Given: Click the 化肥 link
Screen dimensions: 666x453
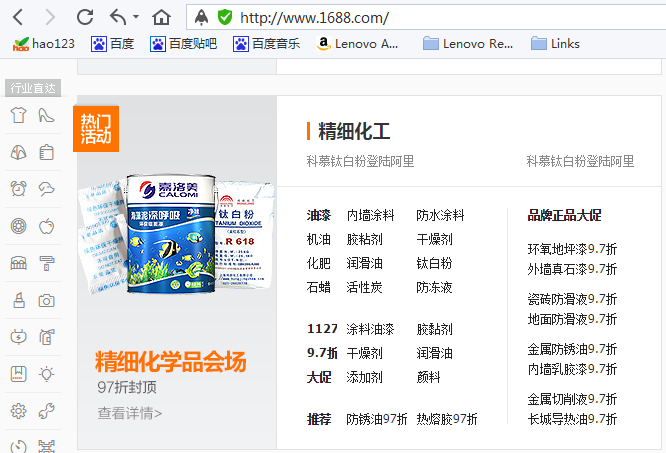Looking at the screenshot, I should [x=319, y=263].
